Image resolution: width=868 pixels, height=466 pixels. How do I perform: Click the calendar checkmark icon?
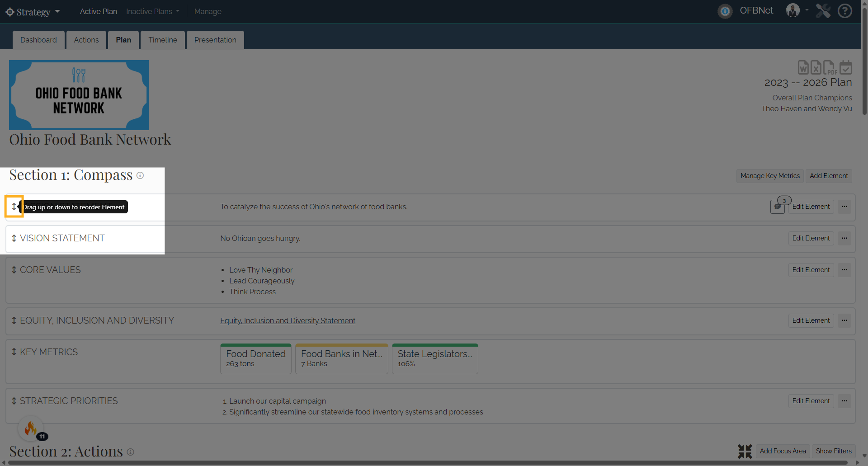pos(845,67)
